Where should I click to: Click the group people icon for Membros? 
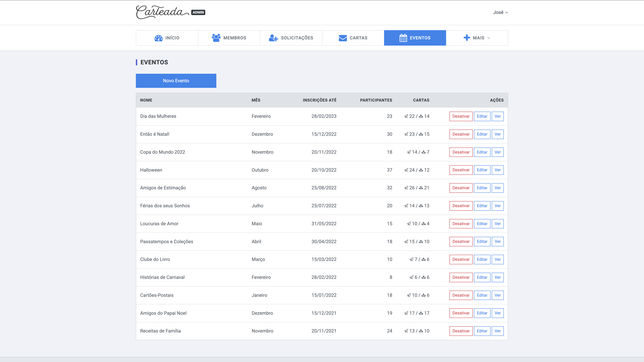point(216,38)
